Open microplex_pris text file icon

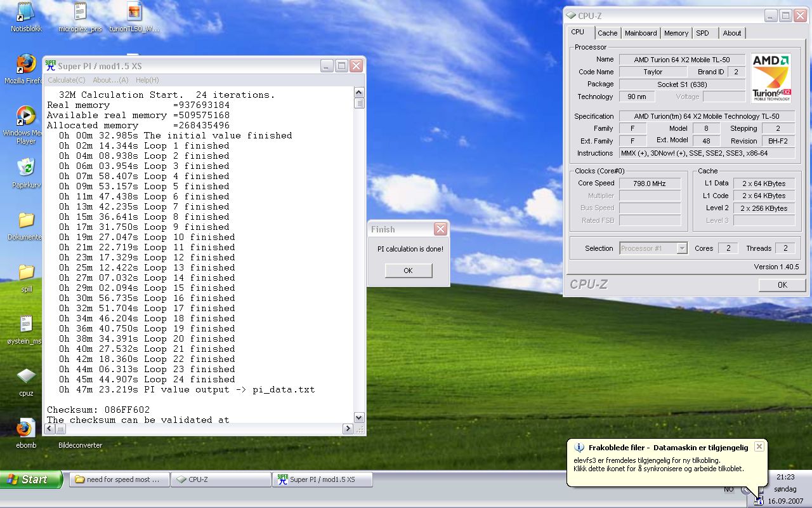coord(80,12)
